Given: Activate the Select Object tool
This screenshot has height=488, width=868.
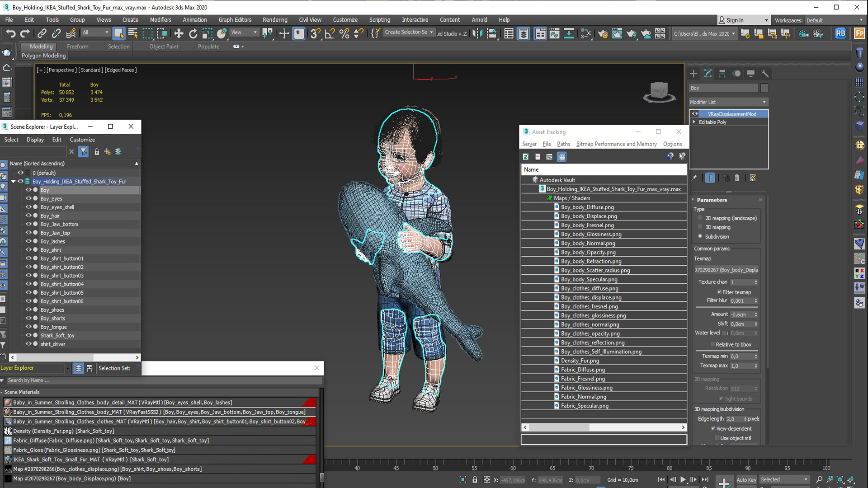Looking at the screenshot, I should click(x=118, y=33).
